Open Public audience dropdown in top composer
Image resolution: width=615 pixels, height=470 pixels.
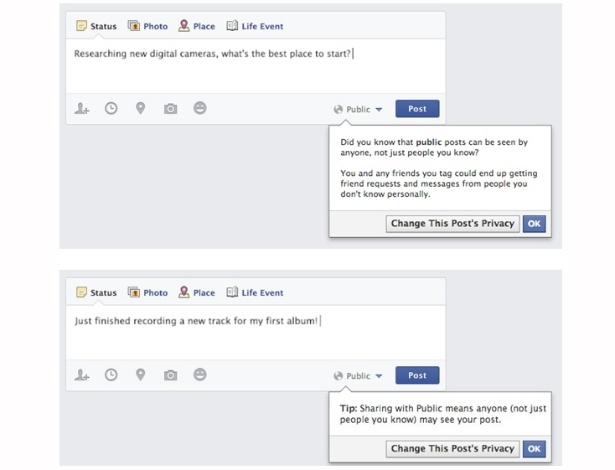tap(358, 109)
